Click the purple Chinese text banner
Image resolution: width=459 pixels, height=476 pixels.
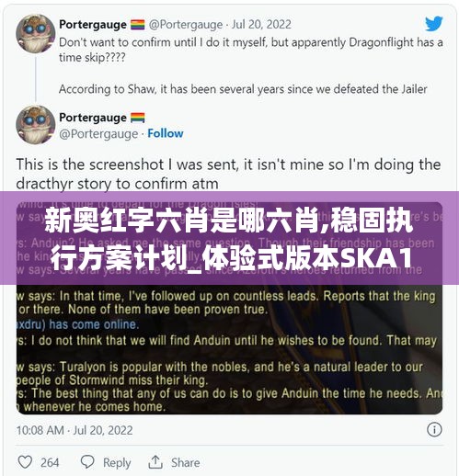229,238
